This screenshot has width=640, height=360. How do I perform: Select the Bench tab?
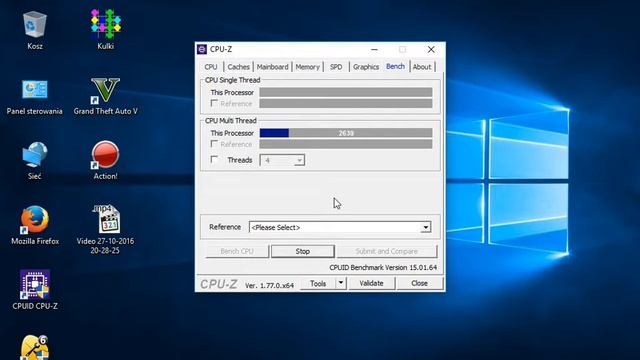click(395, 66)
